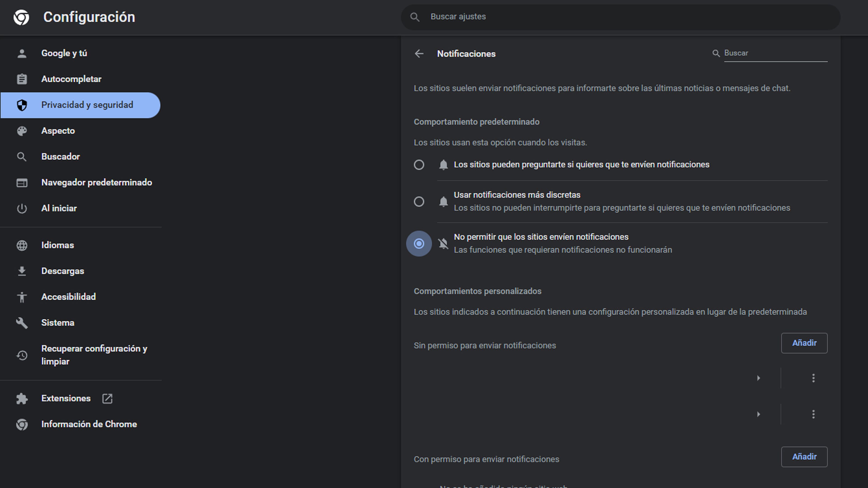
Task: Open the Buscador section
Action: (x=60, y=157)
